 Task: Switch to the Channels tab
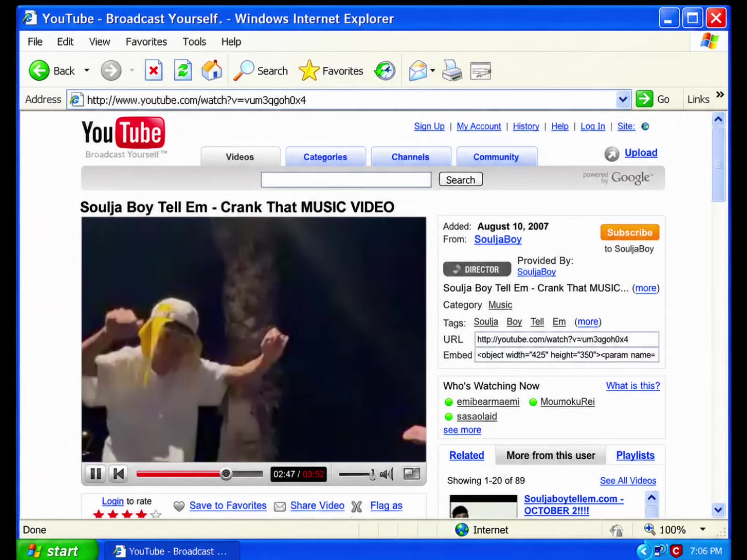click(410, 157)
